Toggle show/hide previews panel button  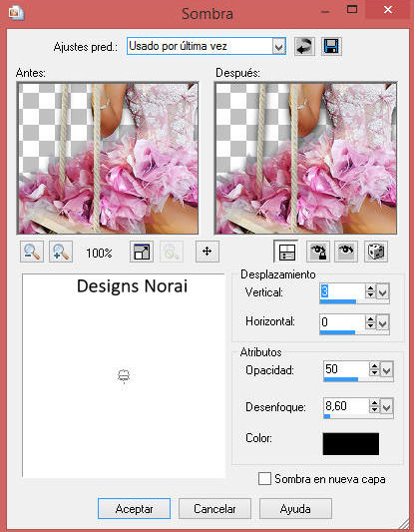[286, 252]
